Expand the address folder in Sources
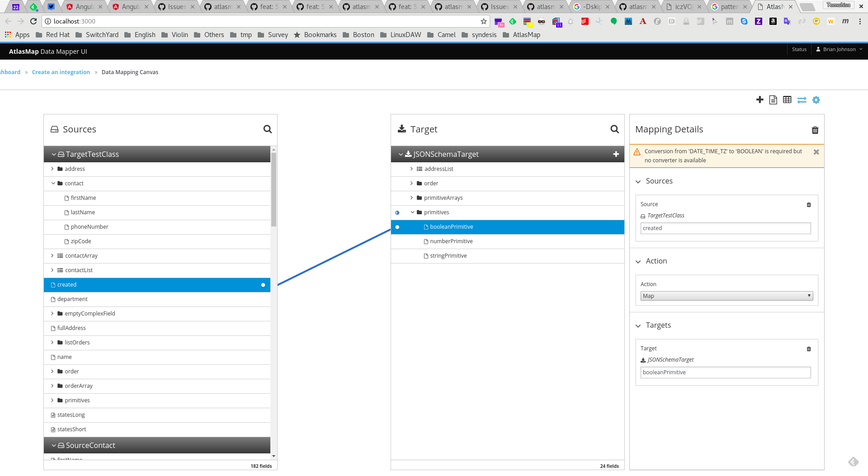868x476 pixels. (x=52, y=169)
